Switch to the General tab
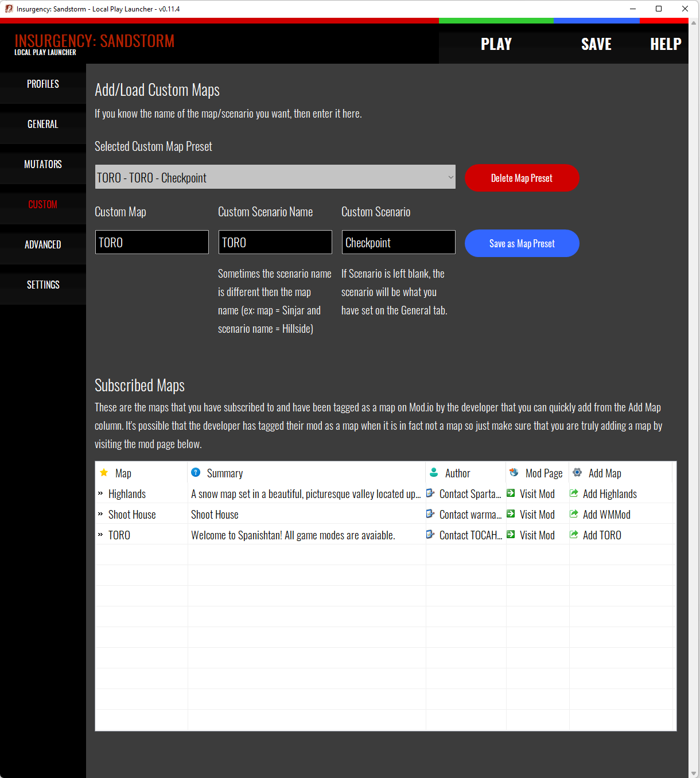700x778 pixels. [x=43, y=124]
